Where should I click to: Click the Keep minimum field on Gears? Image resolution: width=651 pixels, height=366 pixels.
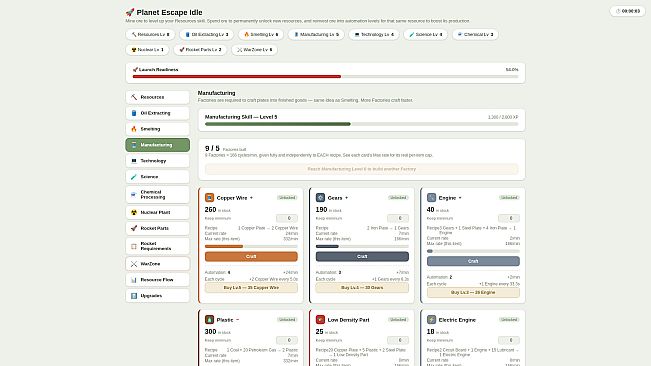[x=398, y=218]
